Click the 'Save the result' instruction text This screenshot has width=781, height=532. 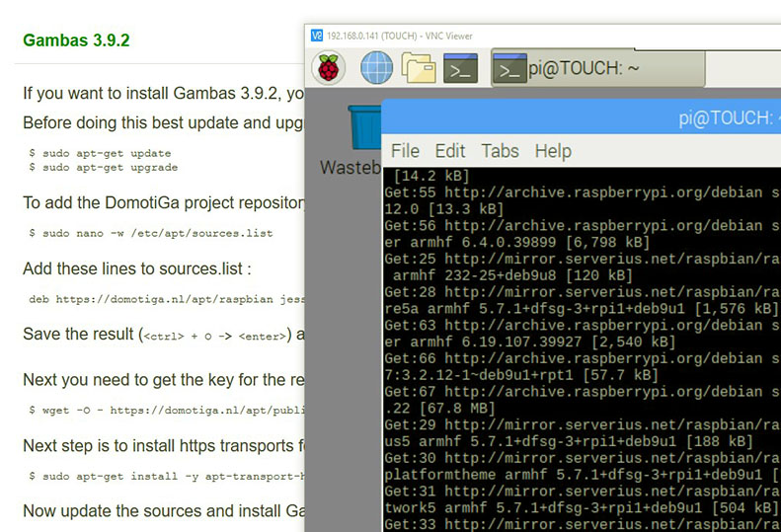(x=164, y=335)
